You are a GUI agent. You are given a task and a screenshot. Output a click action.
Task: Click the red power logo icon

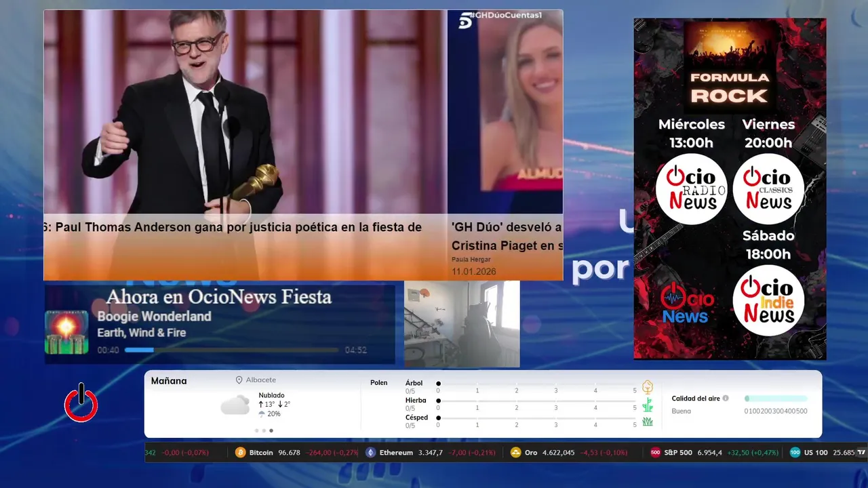(x=81, y=403)
